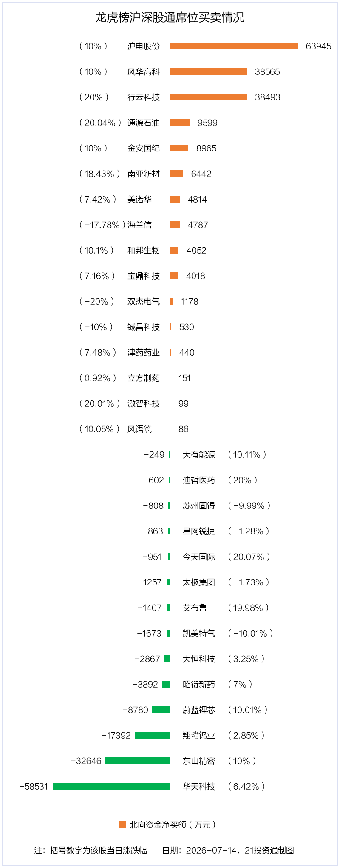The image size is (340, 868).
Task: Select the 翔鹭钨业 green bar
Action: click(x=153, y=735)
